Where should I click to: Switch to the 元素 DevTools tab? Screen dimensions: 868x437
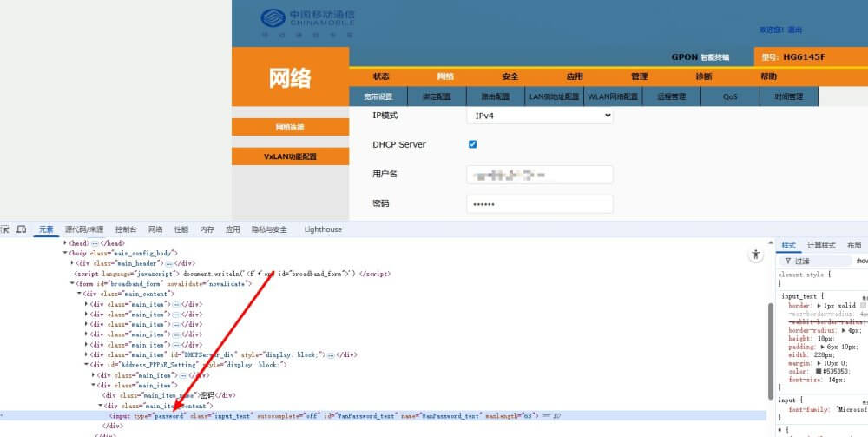46,229
